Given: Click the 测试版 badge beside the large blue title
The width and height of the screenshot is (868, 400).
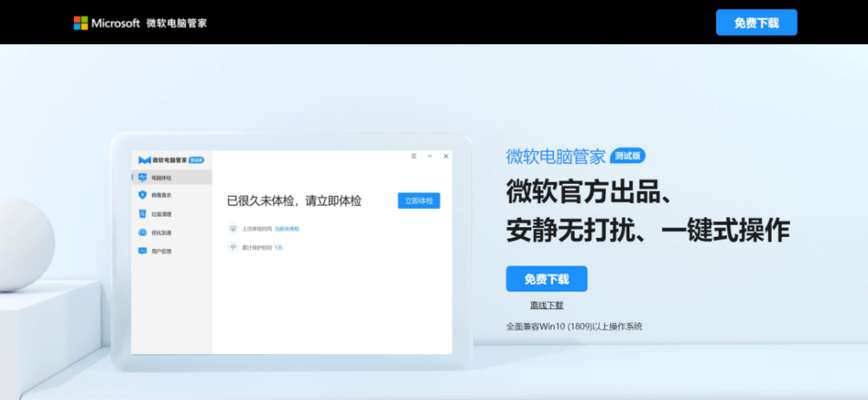Looking at the screenshot, I should 628,156.
